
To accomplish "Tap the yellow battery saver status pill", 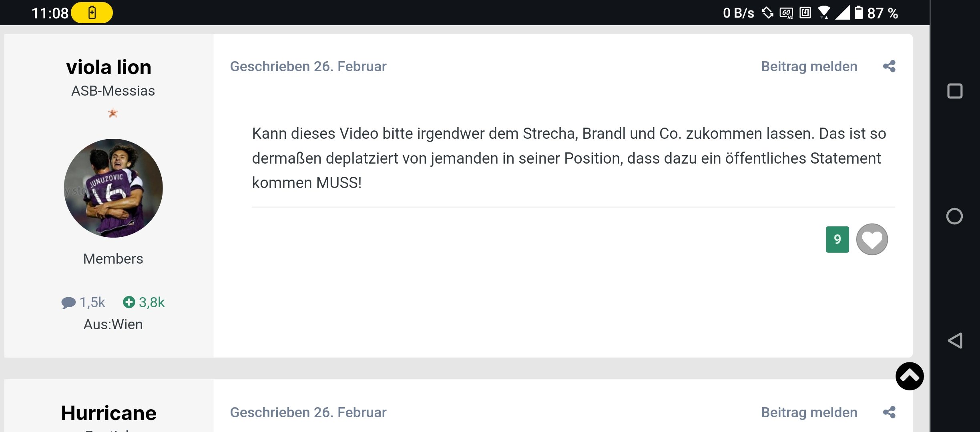I will (92, 13).
